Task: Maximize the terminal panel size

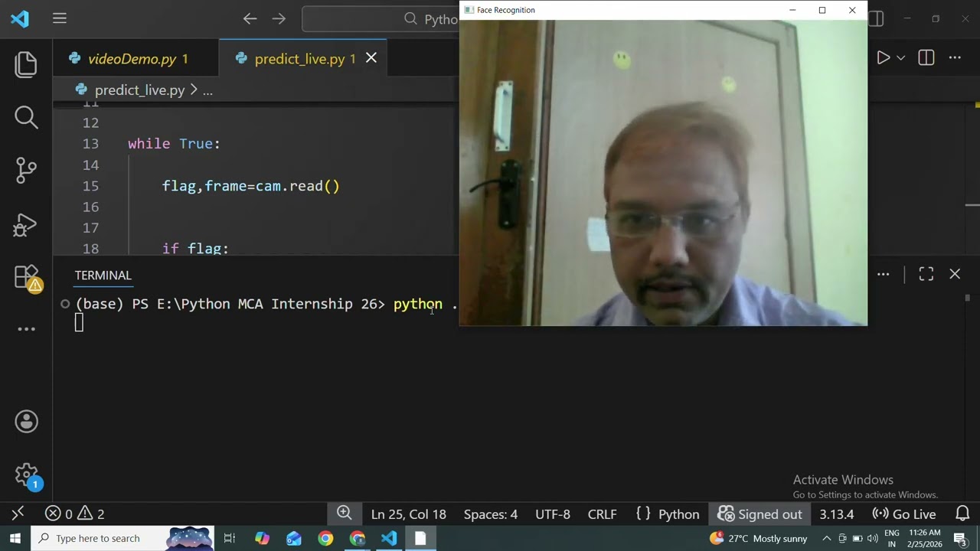Action: [926, 274]
